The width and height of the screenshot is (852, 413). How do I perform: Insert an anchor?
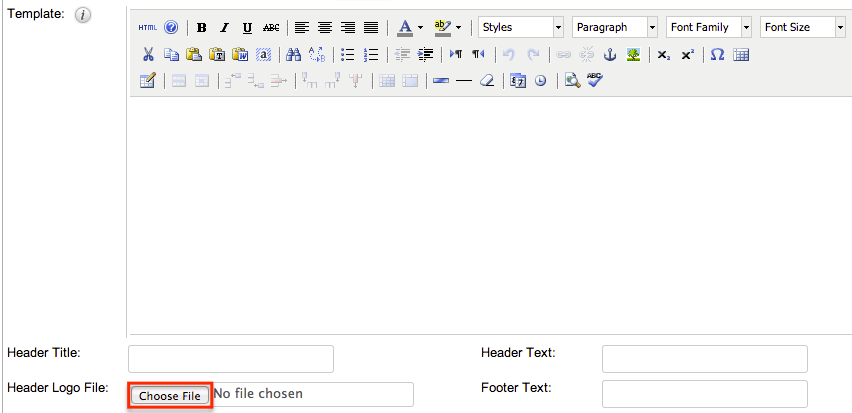click(x=610, y=54)
